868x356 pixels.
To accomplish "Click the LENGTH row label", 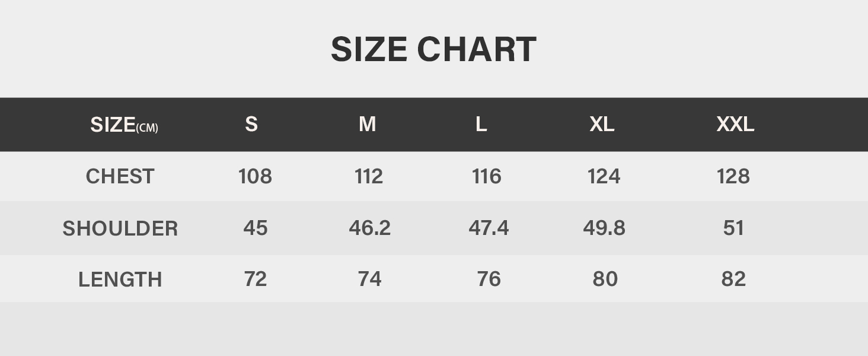I will [120, 279].
